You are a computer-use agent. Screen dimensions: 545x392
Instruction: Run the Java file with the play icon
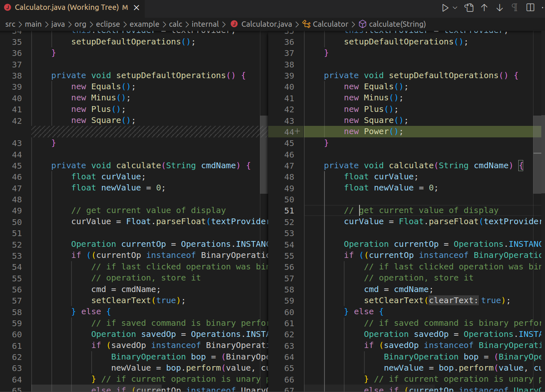(445, 8)
